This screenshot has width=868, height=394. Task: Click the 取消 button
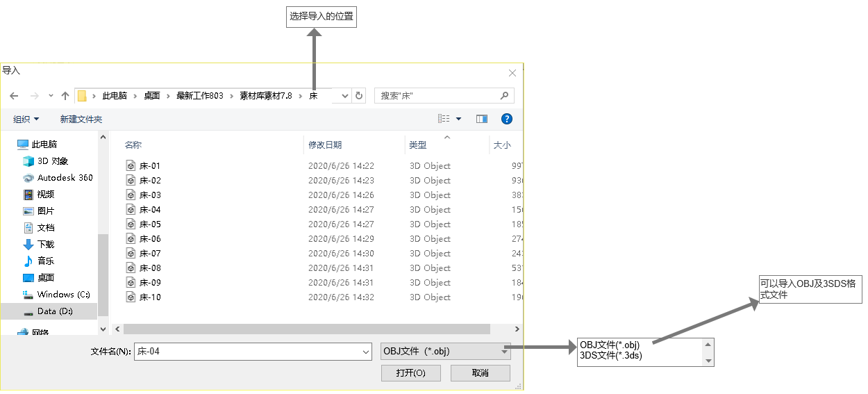[x=481, y=373]
